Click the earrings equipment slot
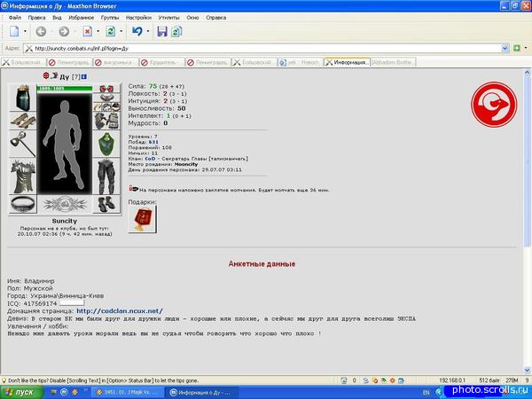This screenshot has width=532, height=399. (106, 89)
